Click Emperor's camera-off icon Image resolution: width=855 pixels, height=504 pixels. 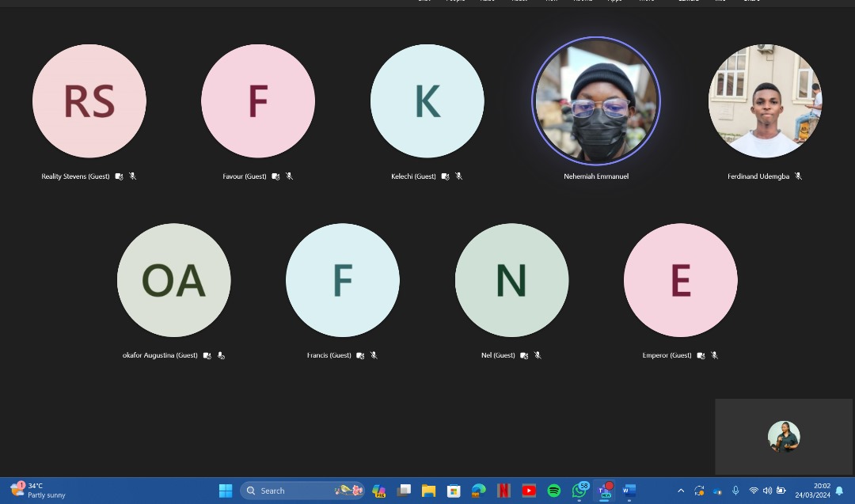[701, 356]
